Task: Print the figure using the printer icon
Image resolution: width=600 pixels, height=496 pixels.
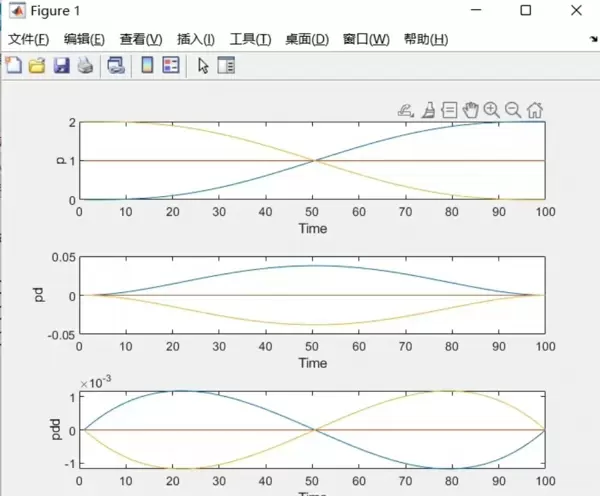Action: pos(85,66)
